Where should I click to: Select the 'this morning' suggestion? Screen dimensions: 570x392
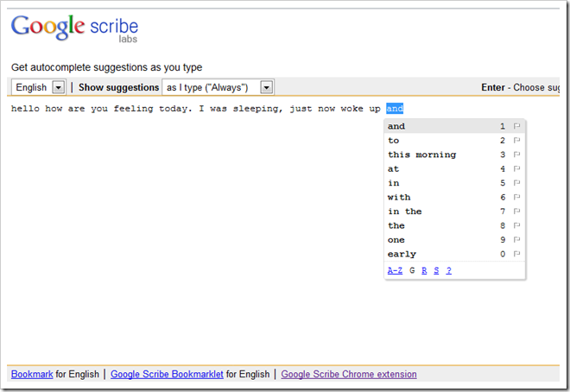click(x=454, y=155)
